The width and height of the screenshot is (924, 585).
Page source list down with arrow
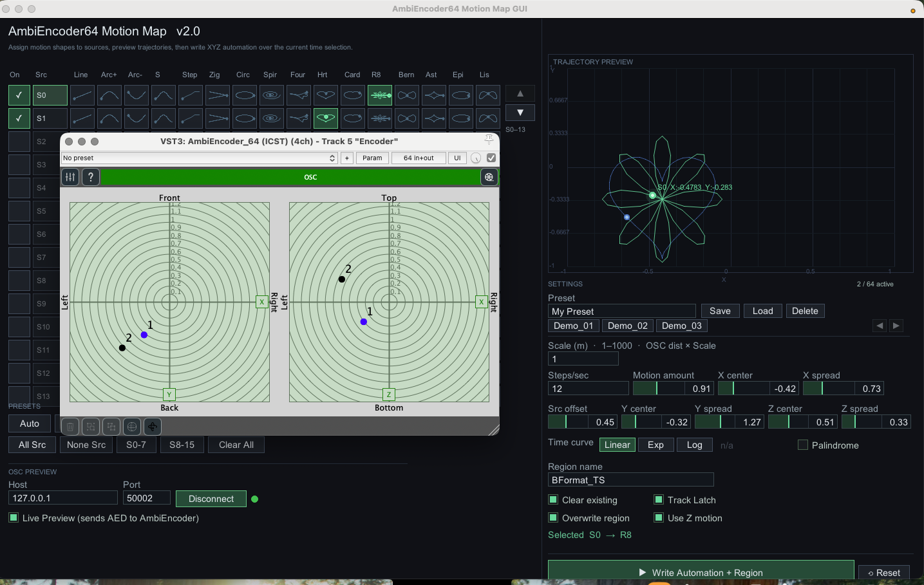coord(520,113)
